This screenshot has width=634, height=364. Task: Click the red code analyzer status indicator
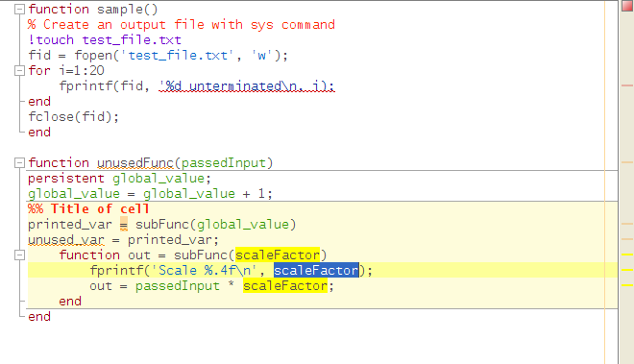point(627,6)
